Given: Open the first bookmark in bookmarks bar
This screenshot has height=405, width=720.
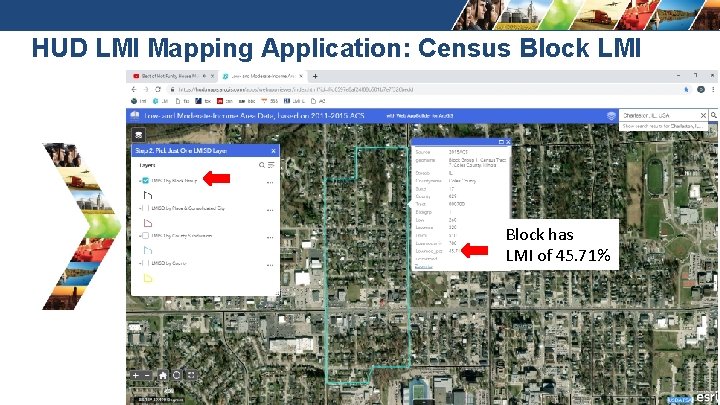Looking at the screenshot, I should point(139,101).
